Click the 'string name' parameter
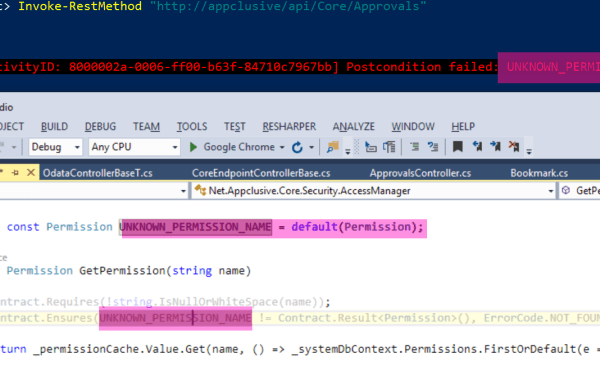600x380 pixels. tap(209, 271)
